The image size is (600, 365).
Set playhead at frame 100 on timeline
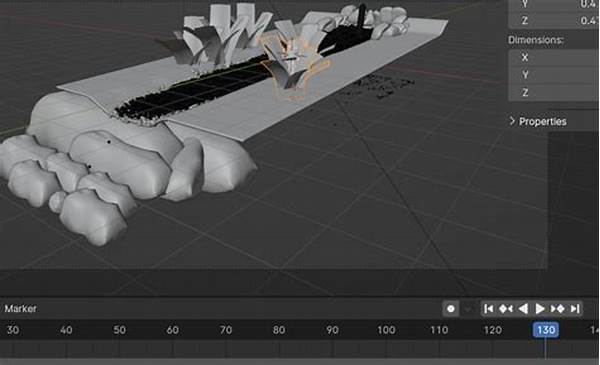coord(386,330)
